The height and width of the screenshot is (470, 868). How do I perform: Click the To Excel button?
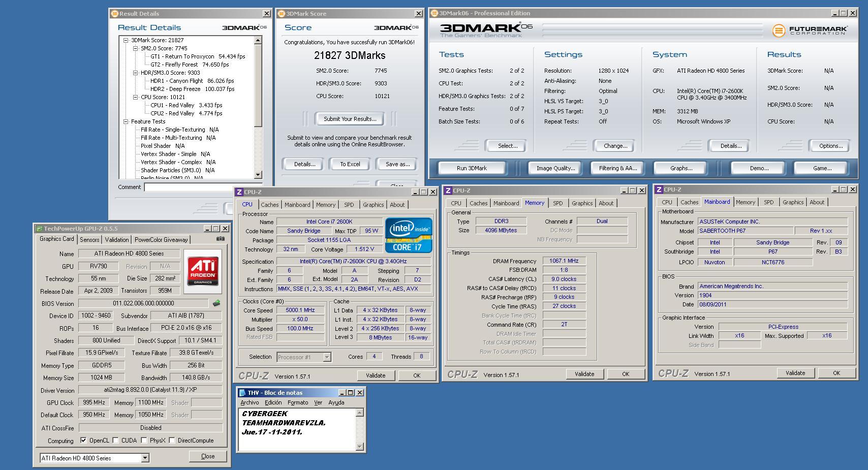click(x=350, y=164)
